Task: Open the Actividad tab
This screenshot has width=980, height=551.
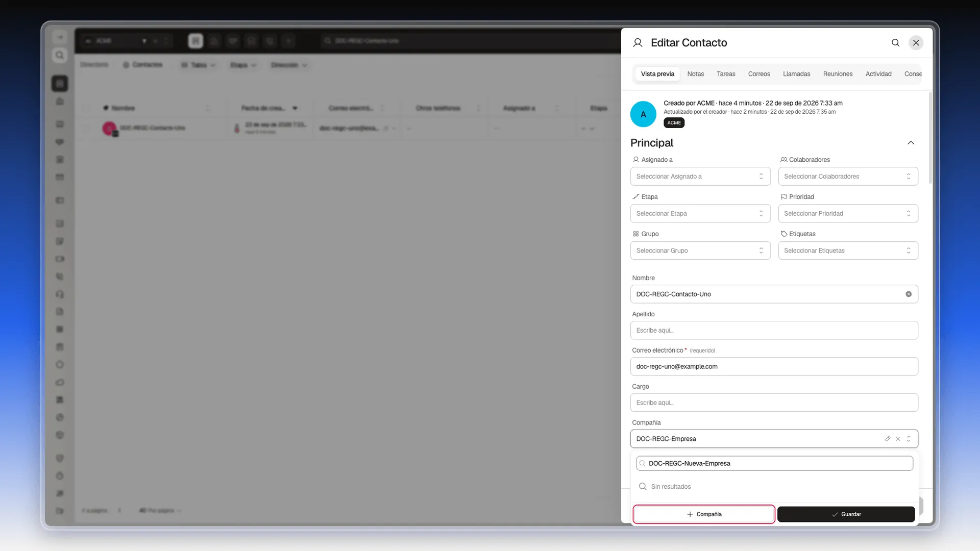Action: [878, 74]
